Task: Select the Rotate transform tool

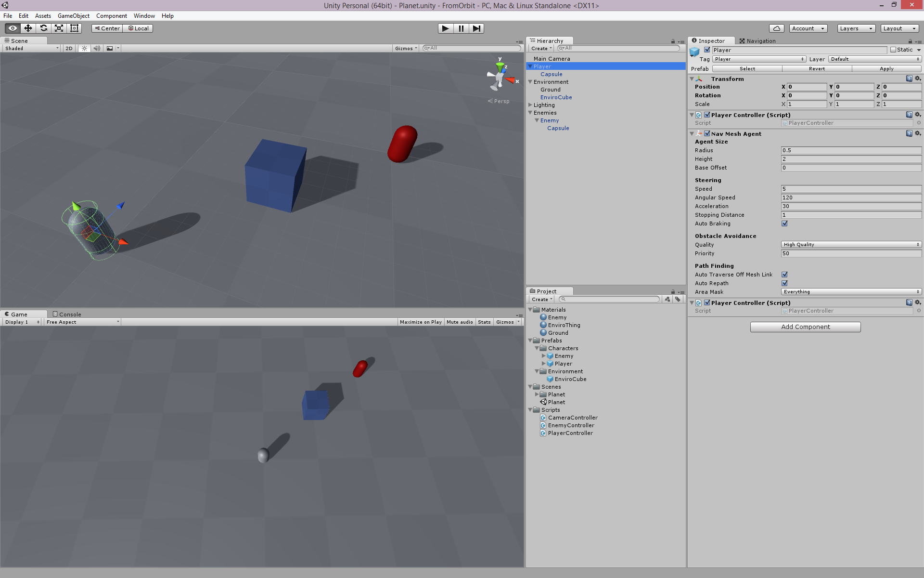Action: pyautogui.click(x=43, y=28)
